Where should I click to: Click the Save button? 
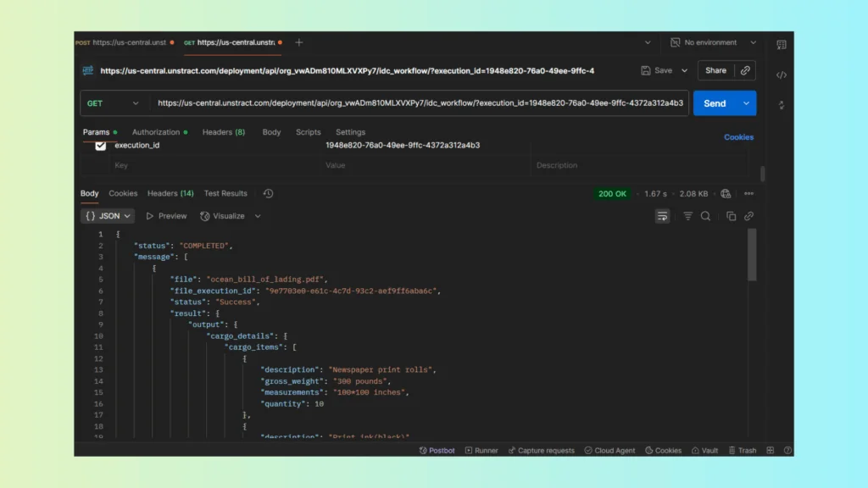657,70
